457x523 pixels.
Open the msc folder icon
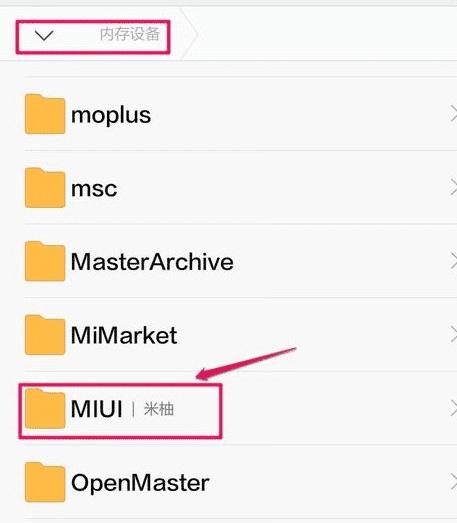tap(45, 188)
